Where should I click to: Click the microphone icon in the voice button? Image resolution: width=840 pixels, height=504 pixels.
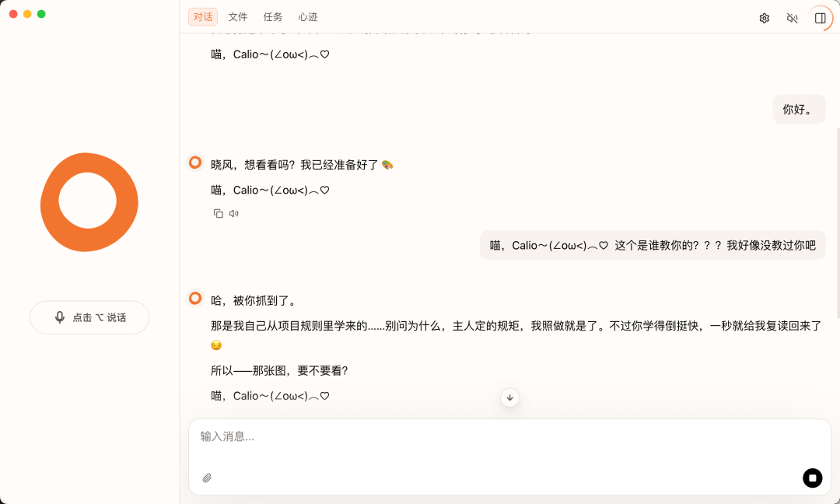[x=60, y=317]
